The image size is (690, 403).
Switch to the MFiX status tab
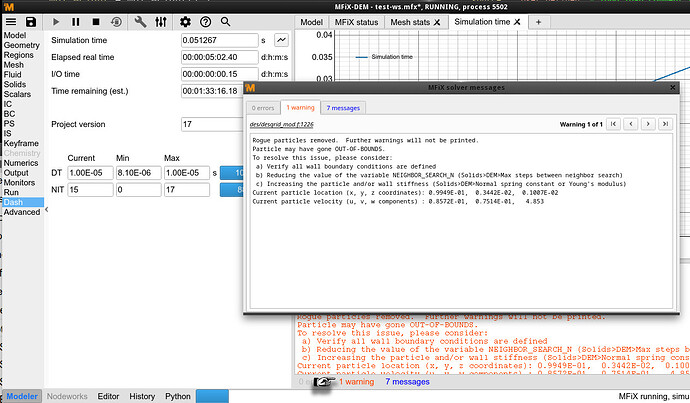[x=356, y=22]
